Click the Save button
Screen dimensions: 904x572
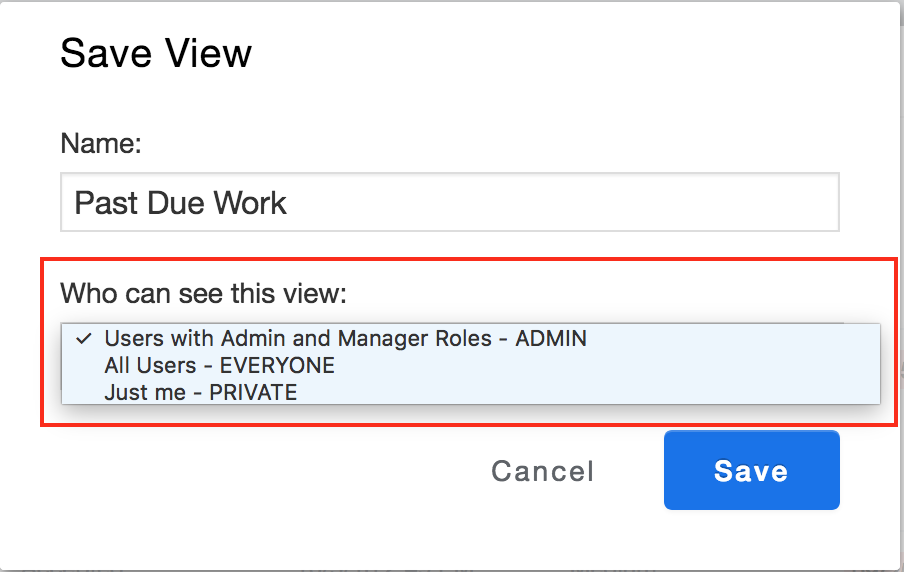751,471
